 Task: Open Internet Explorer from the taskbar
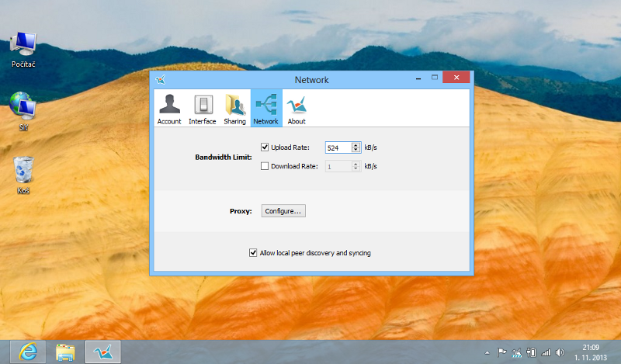(x=29, y=352)
